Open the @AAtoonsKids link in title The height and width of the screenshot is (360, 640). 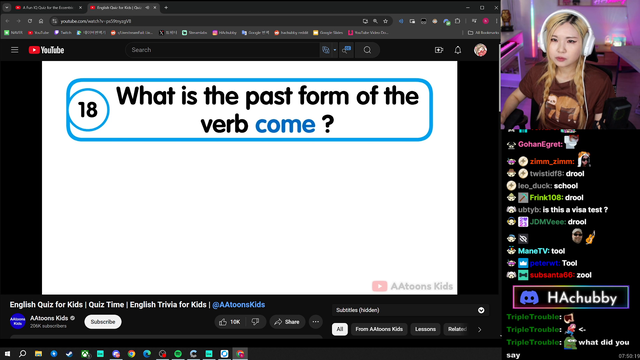pos(238,304)
